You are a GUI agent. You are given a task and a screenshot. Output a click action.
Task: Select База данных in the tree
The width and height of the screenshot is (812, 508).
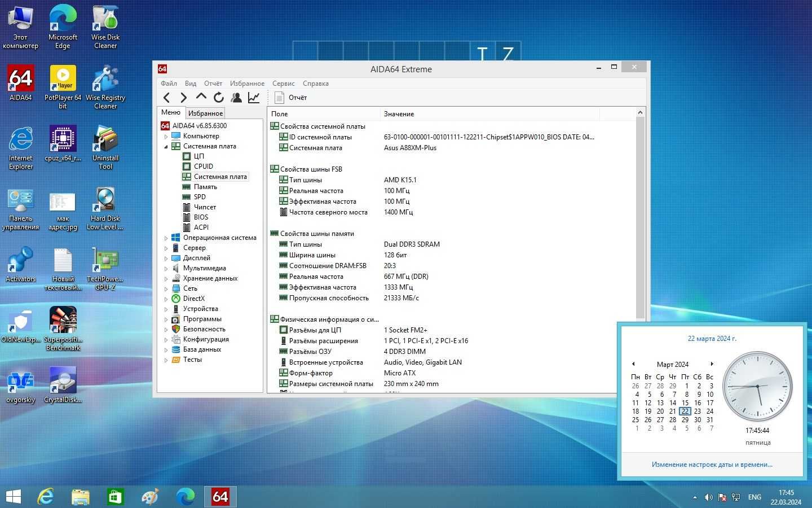[x=202, y=350]
